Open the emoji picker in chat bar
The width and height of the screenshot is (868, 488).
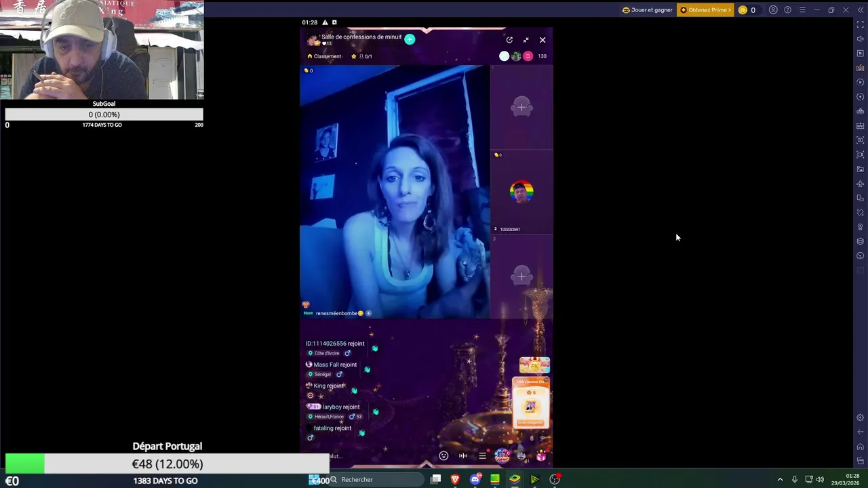coord(443,455)
